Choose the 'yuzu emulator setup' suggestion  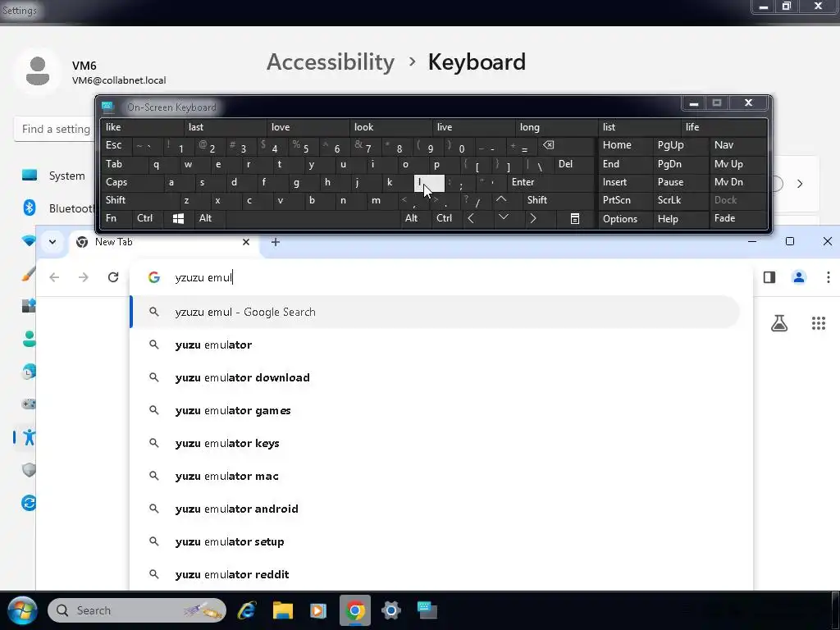[x=436, y=541]
